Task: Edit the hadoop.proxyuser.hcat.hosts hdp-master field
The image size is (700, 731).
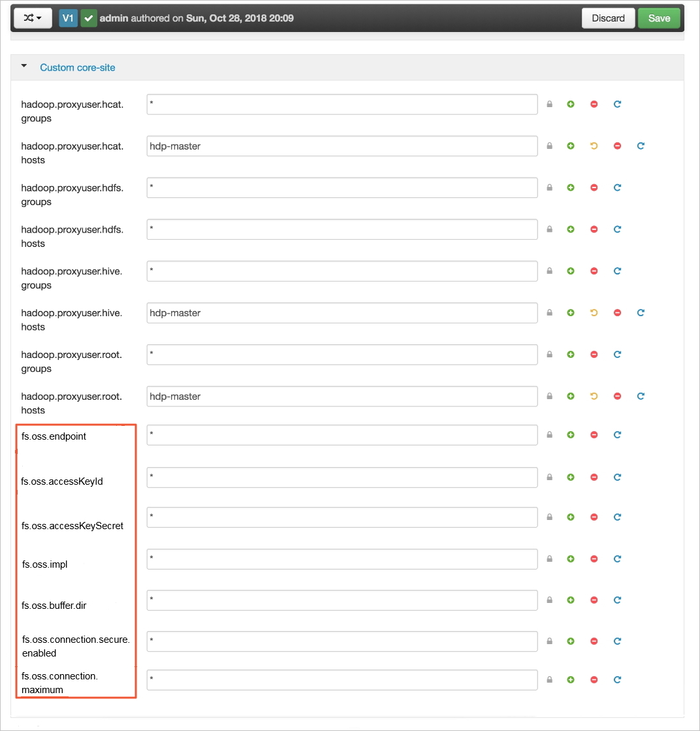Action: coord(342,146)
